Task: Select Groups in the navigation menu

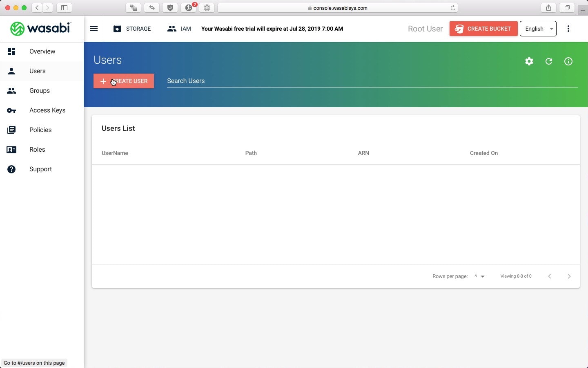Action: pos(40,91)
